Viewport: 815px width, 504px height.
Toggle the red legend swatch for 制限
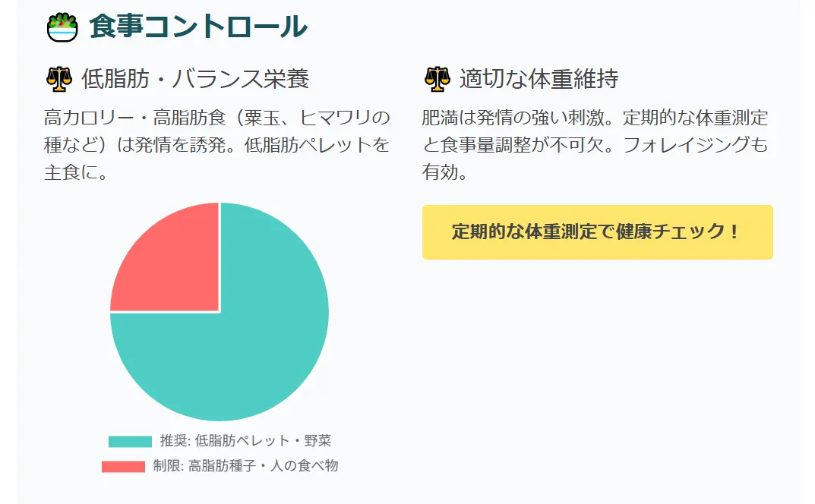click(x=123, y=466)
